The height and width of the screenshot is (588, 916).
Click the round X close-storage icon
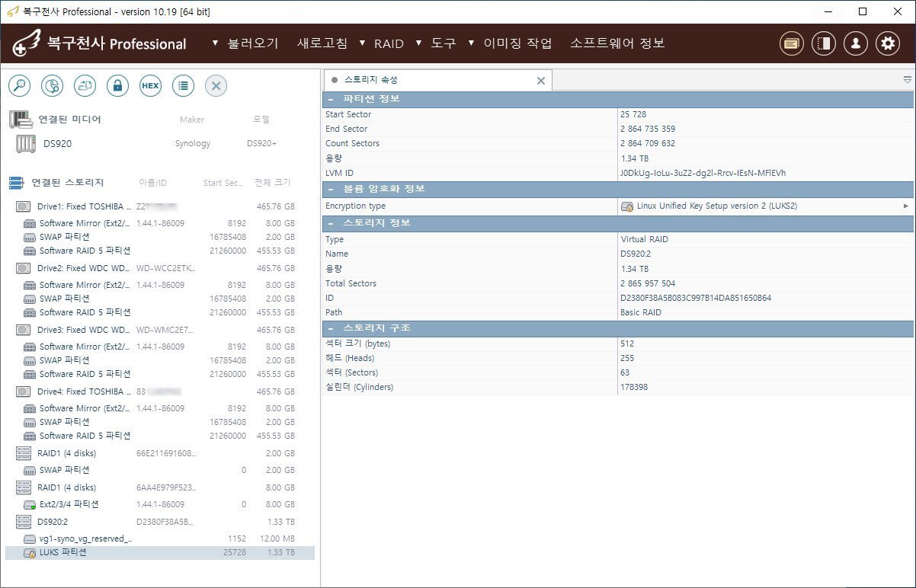[x=216, y=86]
